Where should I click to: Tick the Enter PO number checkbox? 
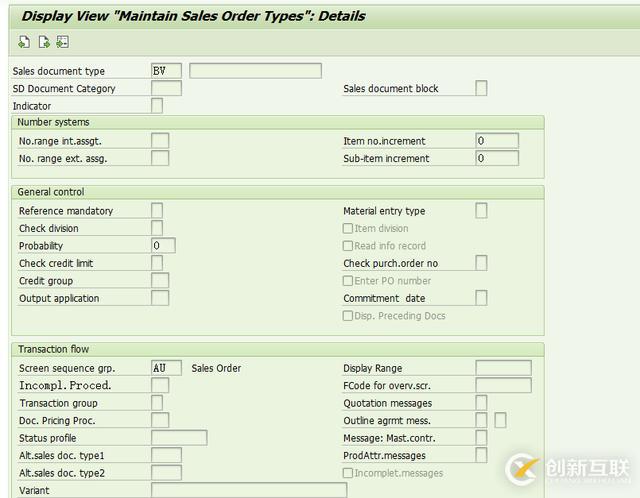tap(348, 281)
